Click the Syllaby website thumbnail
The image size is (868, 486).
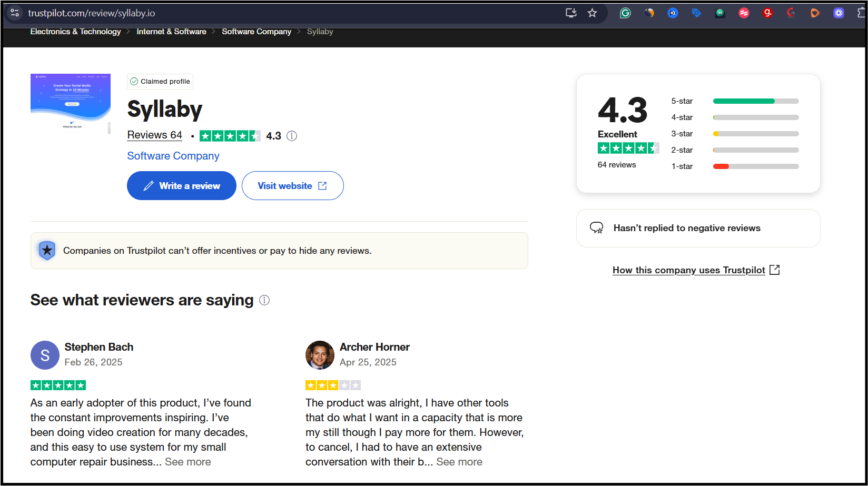[71, 104]
